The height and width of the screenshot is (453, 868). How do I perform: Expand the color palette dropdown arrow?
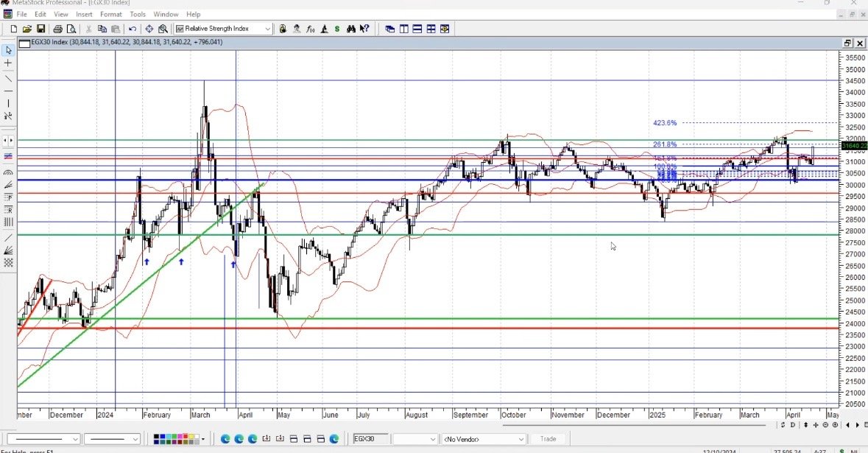click(x=202, y=439)
